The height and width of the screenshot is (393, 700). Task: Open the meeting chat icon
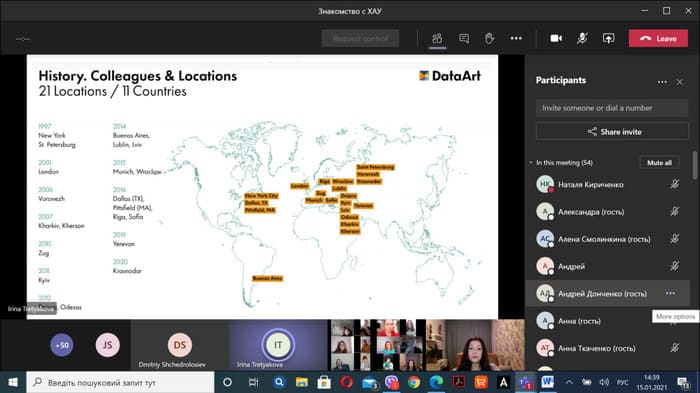[x=464, y=38]
